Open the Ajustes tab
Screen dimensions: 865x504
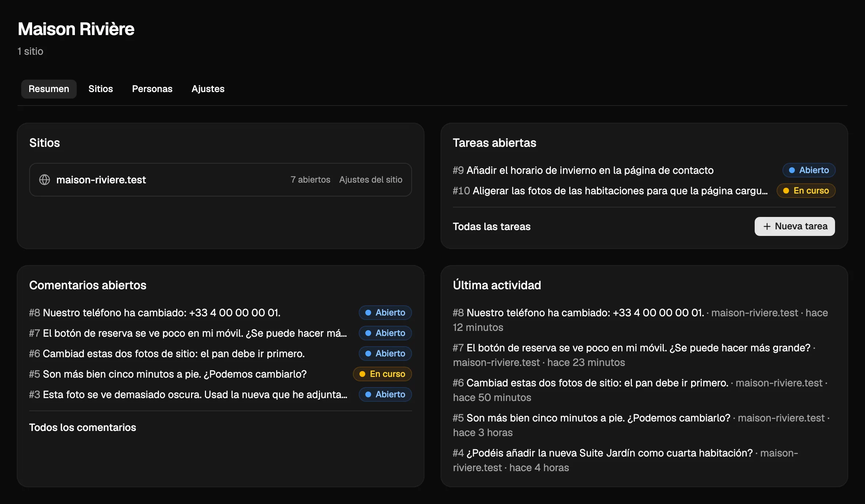pyautogui.click(x=208, y=89)
